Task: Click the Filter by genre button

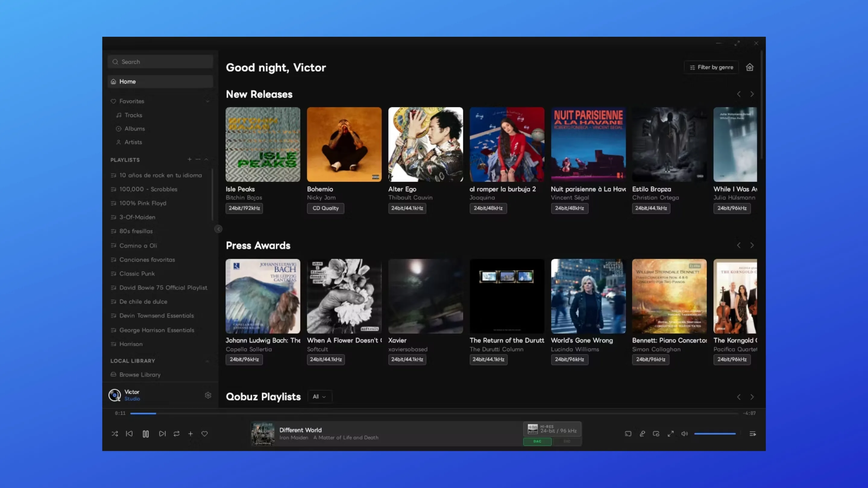Action: [711, 67]
